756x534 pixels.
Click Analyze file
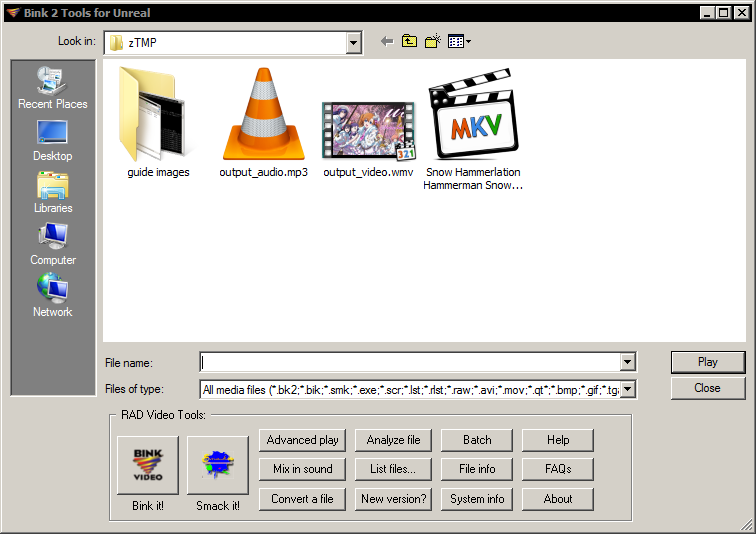[x=393, y=440]
